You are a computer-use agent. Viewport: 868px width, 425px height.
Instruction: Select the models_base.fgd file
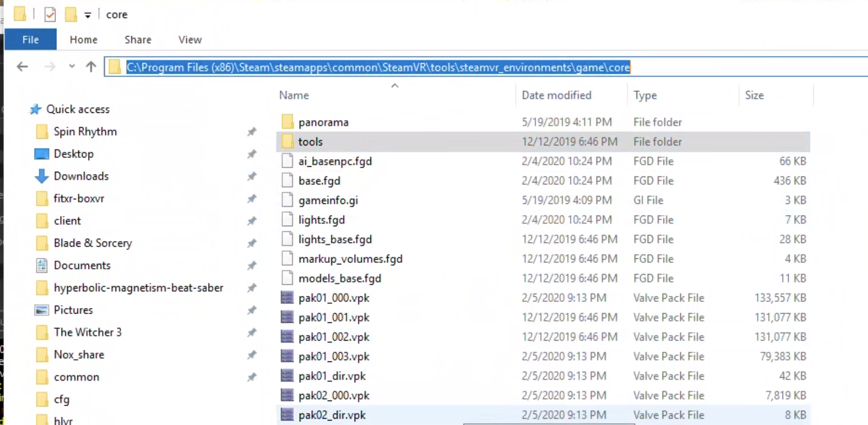(x=543, y=279)
